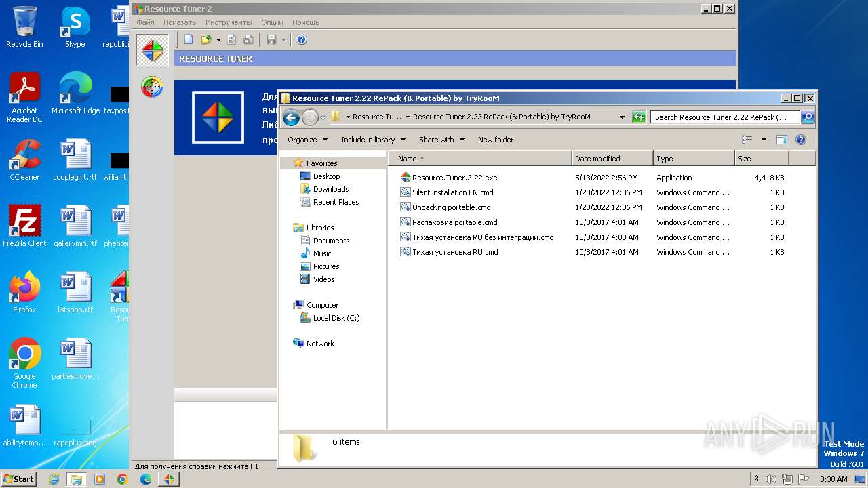Open the Помощь menu
Image resolution: width=868 pixels, height=488 pixels.
coord(306,22)
